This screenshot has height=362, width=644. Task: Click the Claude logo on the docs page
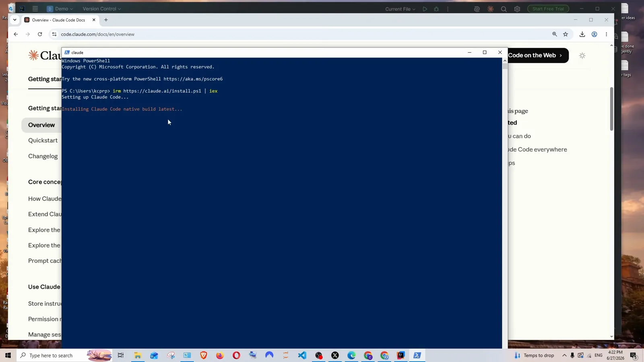coord(44,56)
